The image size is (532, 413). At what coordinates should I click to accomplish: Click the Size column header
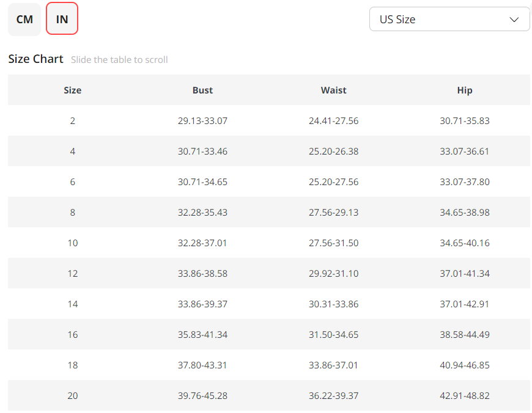(x=73, y=90)
